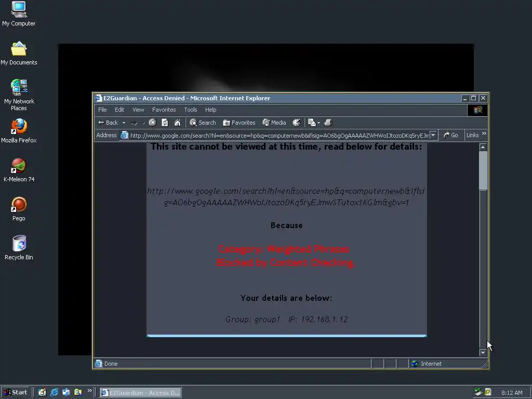The height and width of the screenshot is (399, 532).
Task: Select the Mozilla Firefox desktop shortcut
Action: point(19,131)
